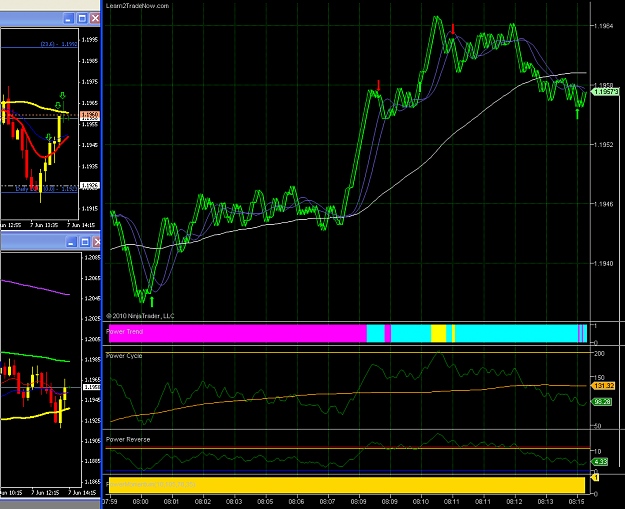This screenshot has width=625, height=509.
Task: Click the green buy arrow near 08:15
Action: point(577,114)
